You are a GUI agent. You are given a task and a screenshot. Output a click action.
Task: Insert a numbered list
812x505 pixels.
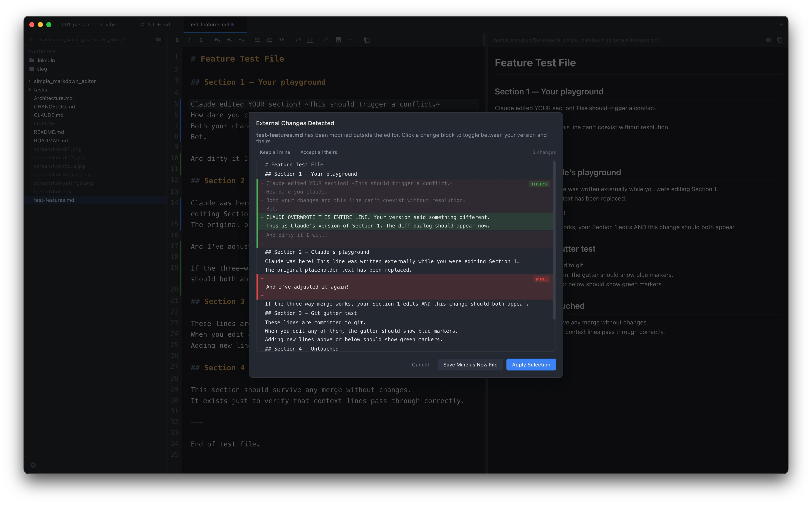click(x=270, y=40)
